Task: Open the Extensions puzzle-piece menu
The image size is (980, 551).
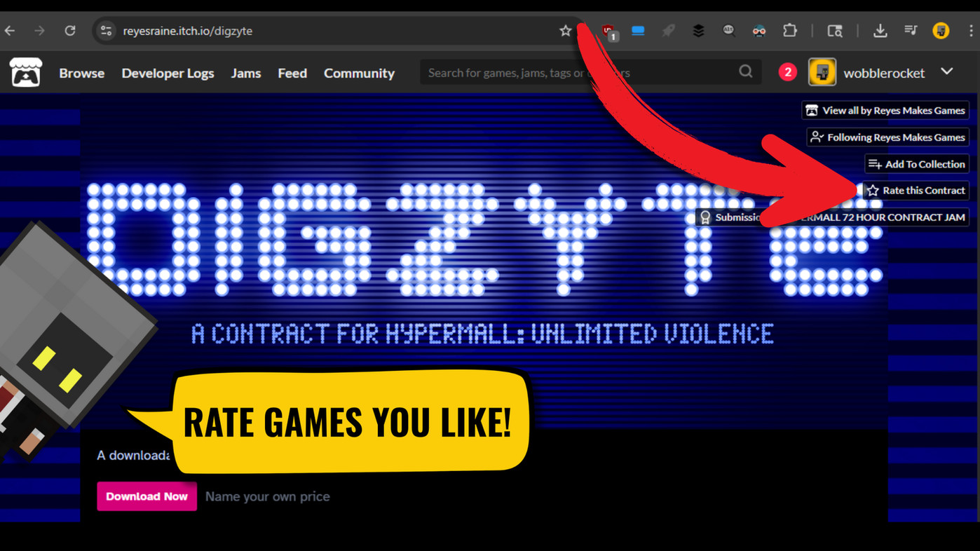Action: 790,31
